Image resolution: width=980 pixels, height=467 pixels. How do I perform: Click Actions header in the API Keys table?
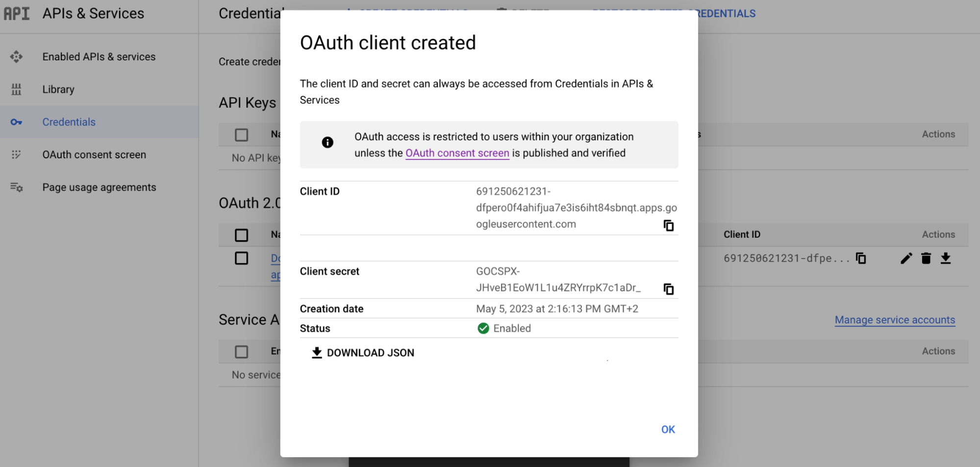(938, 134)
